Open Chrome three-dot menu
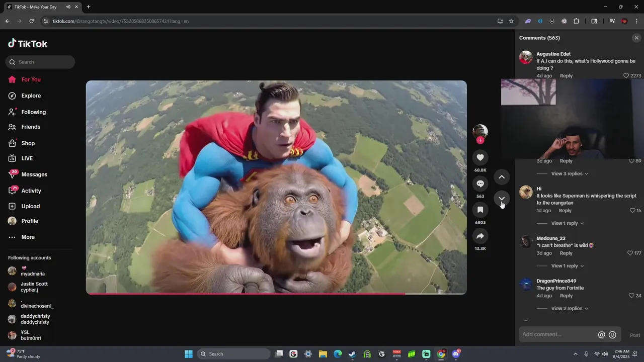Viewport: 644px width, 362px height. (636, 21)
